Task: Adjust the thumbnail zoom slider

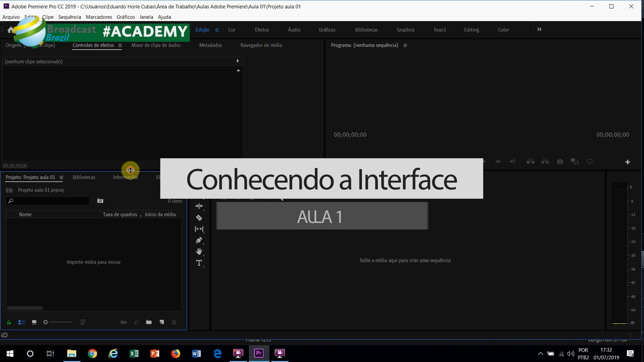Action: (46, 322)
